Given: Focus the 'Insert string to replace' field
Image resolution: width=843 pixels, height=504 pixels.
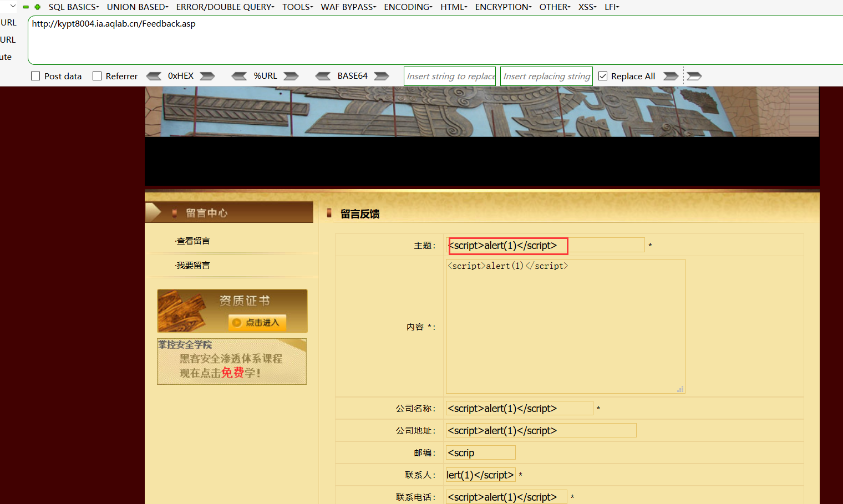Looking at the screenshot, I should (x=450, y=76).
